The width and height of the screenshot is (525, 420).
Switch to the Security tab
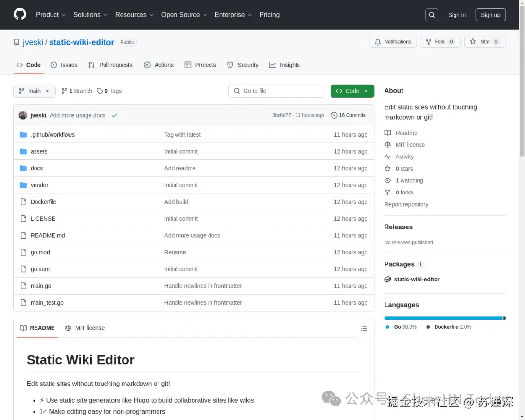click(243, 65)
